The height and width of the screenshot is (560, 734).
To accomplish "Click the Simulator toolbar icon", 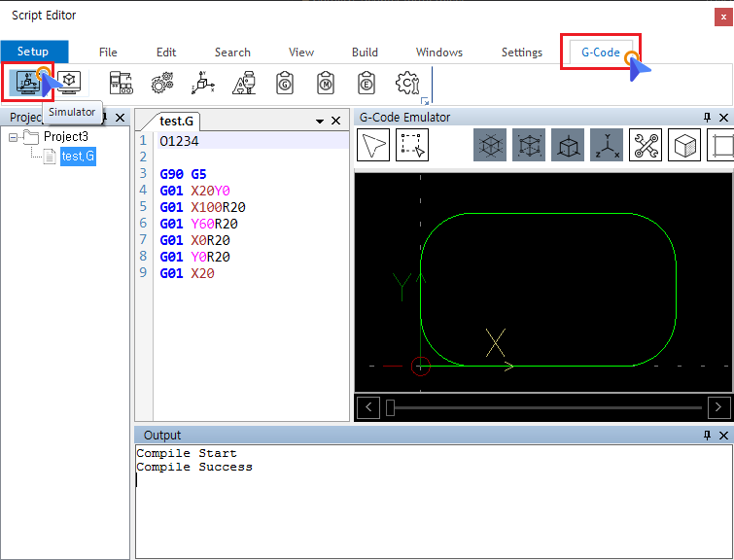I will (x=27, y=84).
